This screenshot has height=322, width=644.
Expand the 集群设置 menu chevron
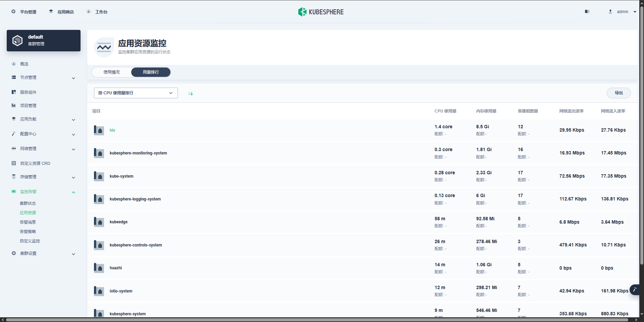pyautogui.click(x=73, y=254)
